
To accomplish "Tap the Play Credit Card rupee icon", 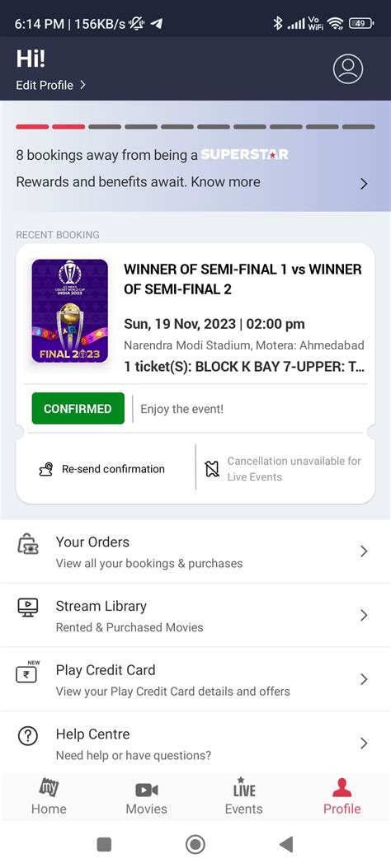I will (x=26, y=672).
